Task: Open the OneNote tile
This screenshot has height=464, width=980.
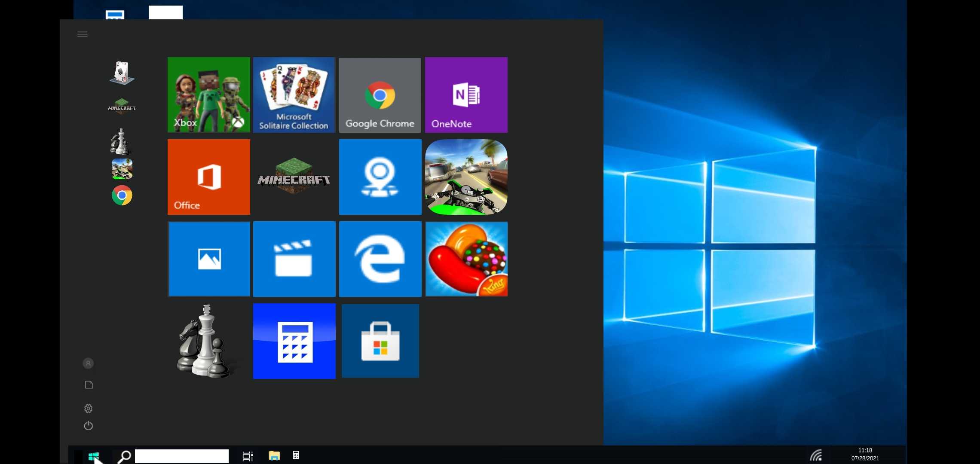Action: point(466,95)
